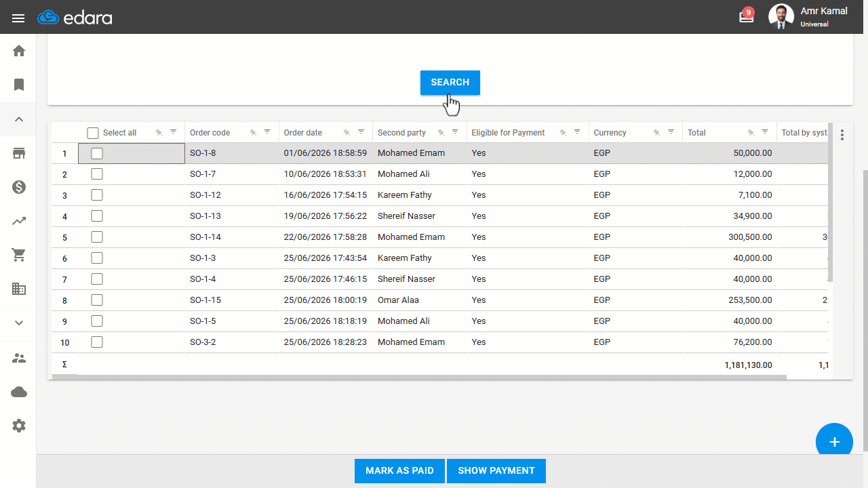The height and width of the screenshot is (488, 868).
Task: Open the Second party filter menu
Action: [x=455, y=132]
